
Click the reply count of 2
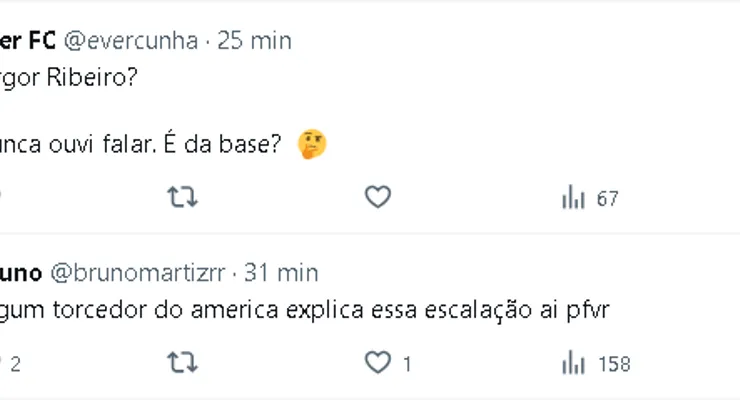click(14, 364)
